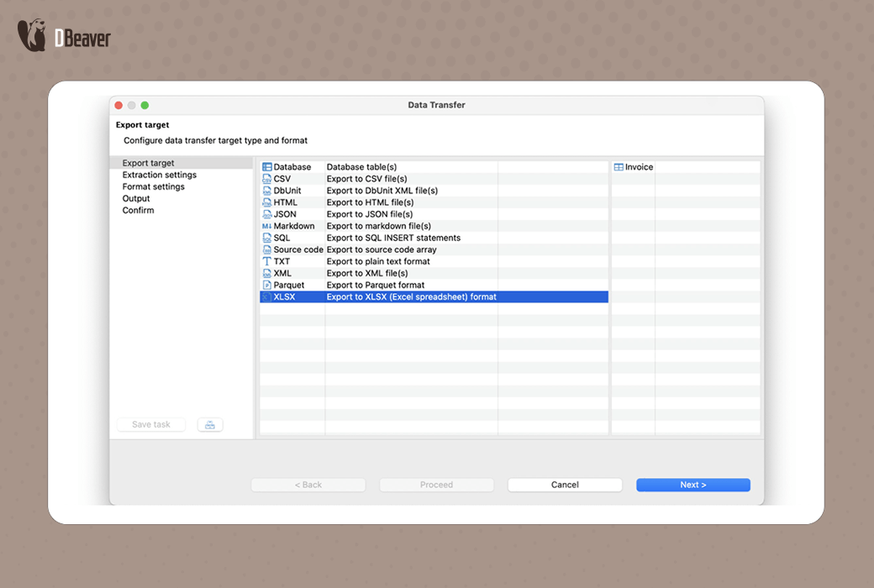Click the icon button beside Save task
Screen dimensions: 874x588
210,425
